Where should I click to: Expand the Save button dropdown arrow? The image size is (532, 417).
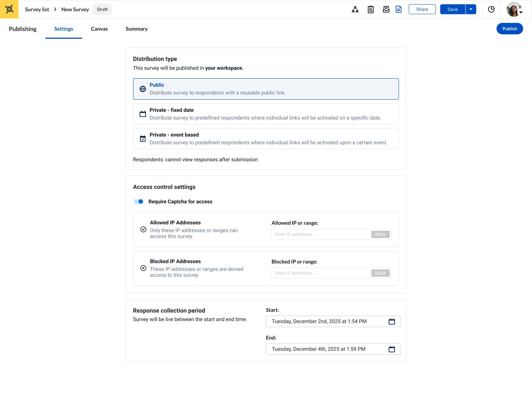click(x=471, y=9)
